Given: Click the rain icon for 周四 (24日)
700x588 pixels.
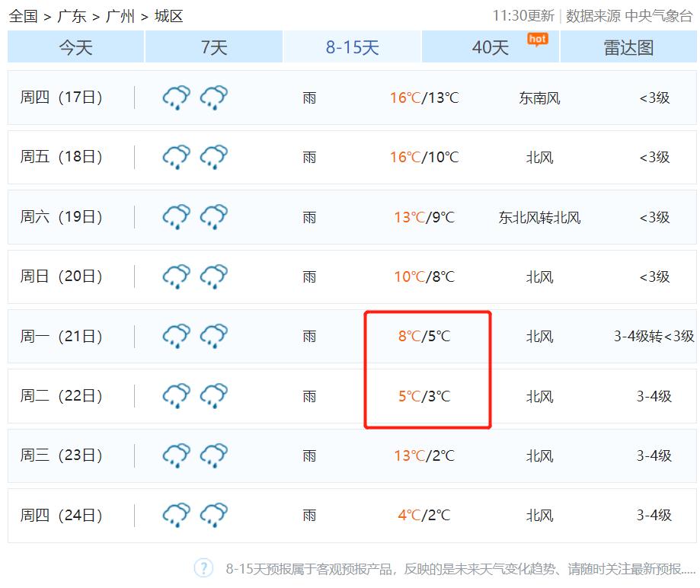Looking at the screenshot, I should 176,515.
